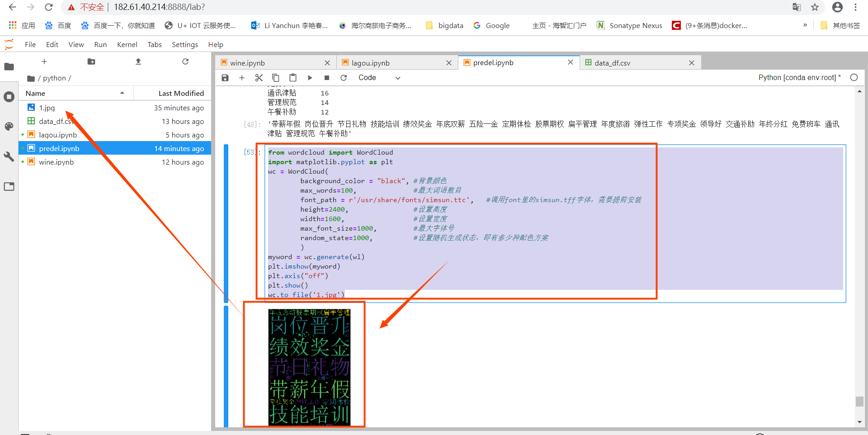Open the cell type dropdown showing Code
This screenshot has width=868, height=435.
click(379, 77)
